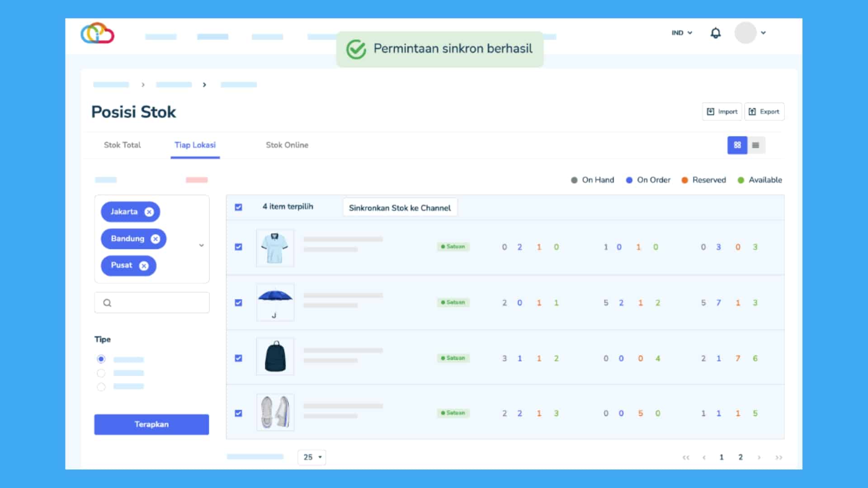Viewport: 868px width, 488px height.
Task: Click the notification bell icon
Action: pyautogui.click(x=715, y=33)
